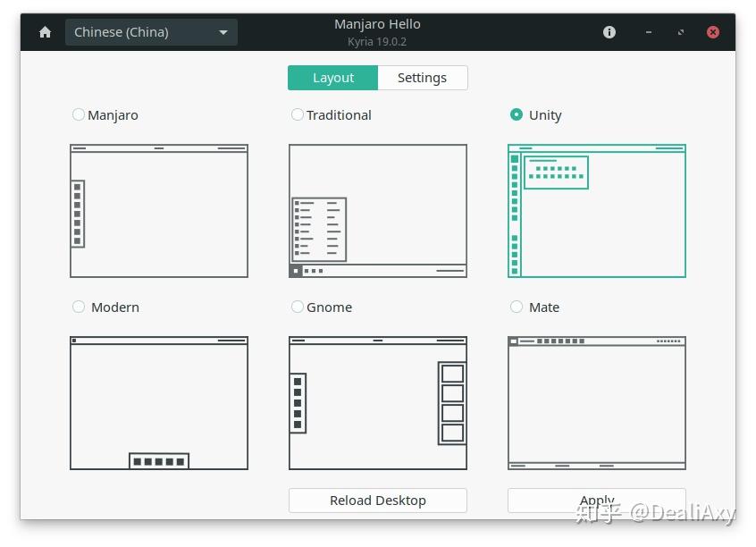Select the Manjaro layout radio button
This screenshot has width=756, height=547.
pyautogui.click(x=78, y=114)
